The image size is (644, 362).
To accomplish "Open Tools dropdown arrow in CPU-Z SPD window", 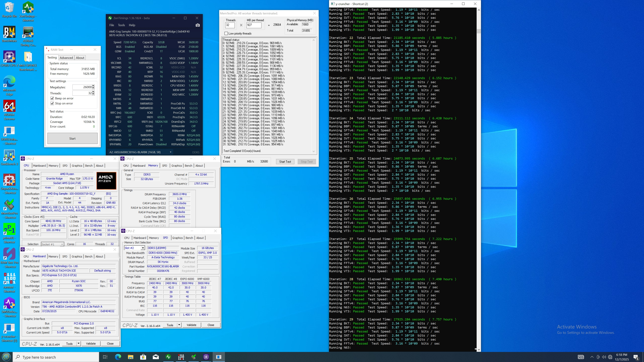I will point(179,325).
